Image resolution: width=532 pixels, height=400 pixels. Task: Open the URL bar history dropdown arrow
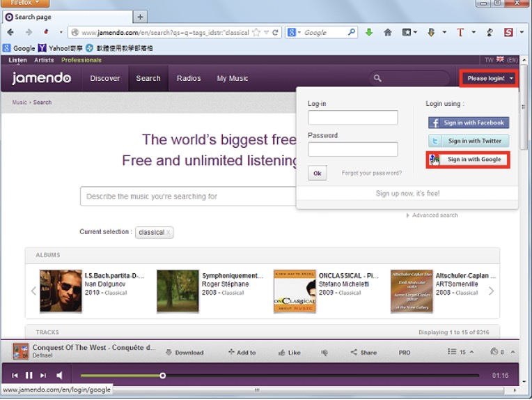click(266, 33)
